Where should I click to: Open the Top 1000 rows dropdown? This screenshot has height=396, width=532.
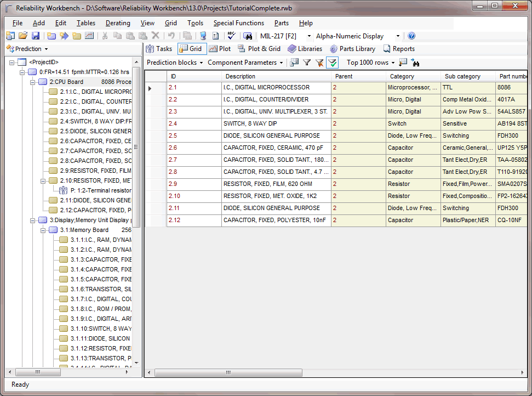393,63
